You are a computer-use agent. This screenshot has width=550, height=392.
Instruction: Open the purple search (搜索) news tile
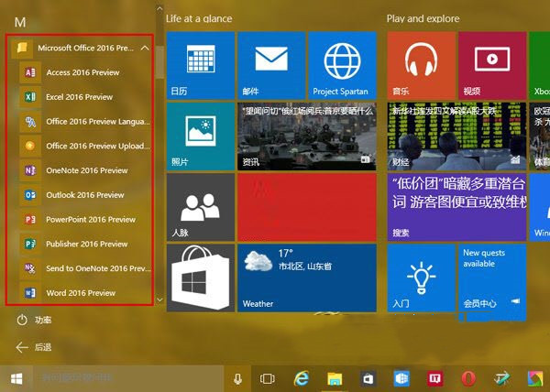pos(456,207)
